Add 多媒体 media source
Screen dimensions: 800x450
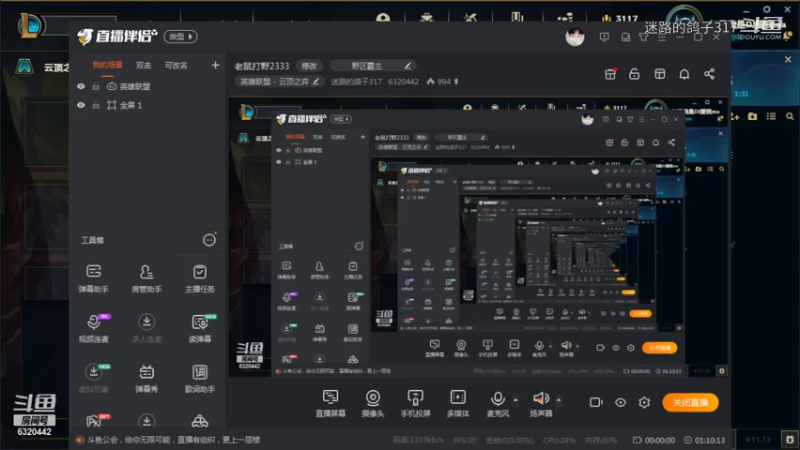coord(458,404)
